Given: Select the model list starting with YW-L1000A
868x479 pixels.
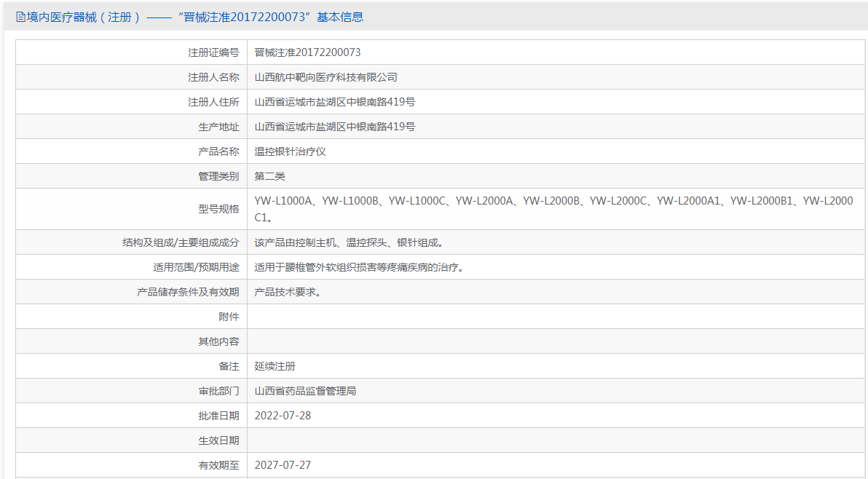Looking at the screenshot, I should [553, 209].
